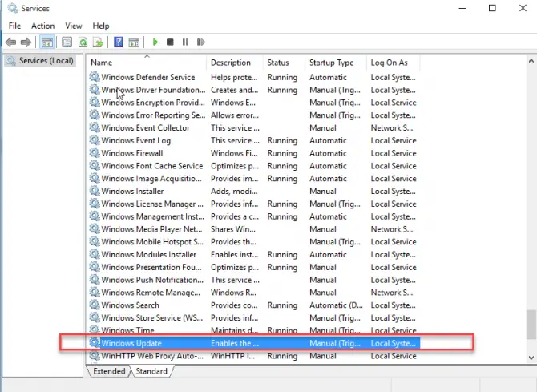Click Manual startup type of Windows Presentation Fou...

pos(323,267)
